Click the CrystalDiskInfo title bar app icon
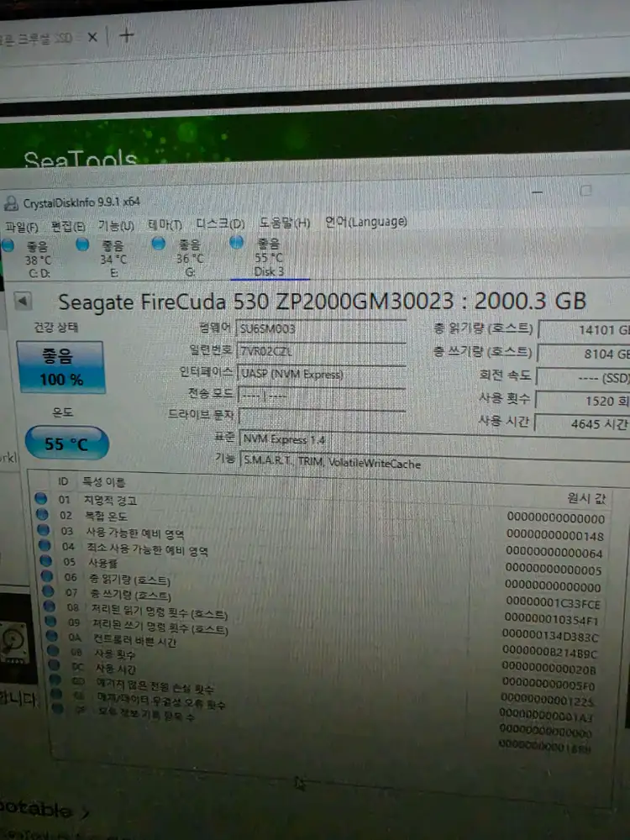Screen dimensions: 630x840 [11, 203]
